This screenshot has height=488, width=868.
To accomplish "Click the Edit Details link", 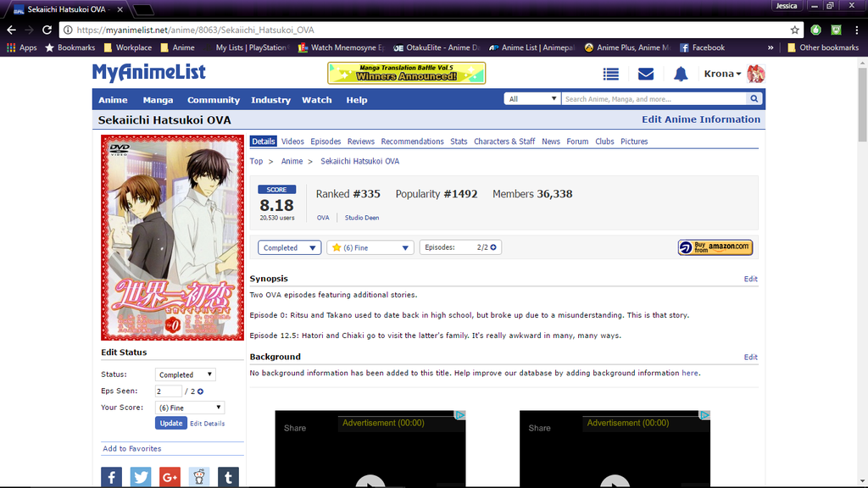I will (x=207, y=424).
